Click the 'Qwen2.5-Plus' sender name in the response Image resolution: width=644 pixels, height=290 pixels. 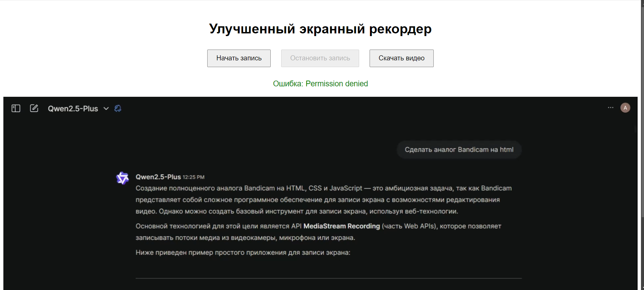pos(158,177)
